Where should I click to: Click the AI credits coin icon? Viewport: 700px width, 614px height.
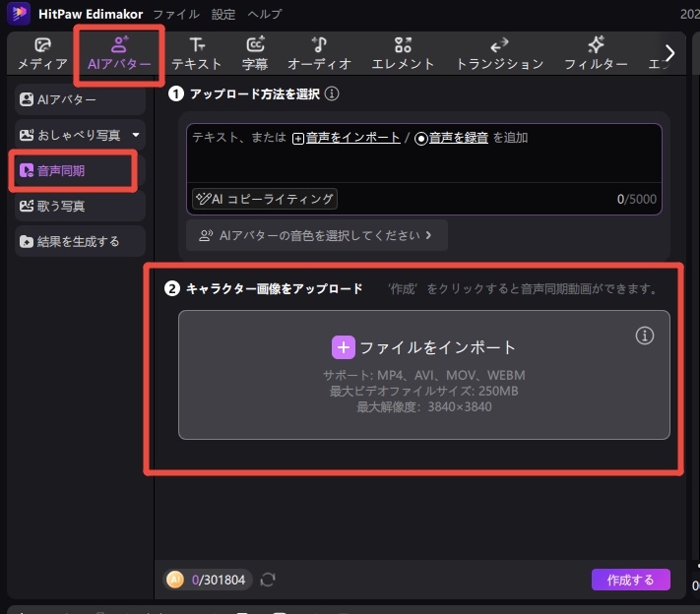tap(175, 580)
